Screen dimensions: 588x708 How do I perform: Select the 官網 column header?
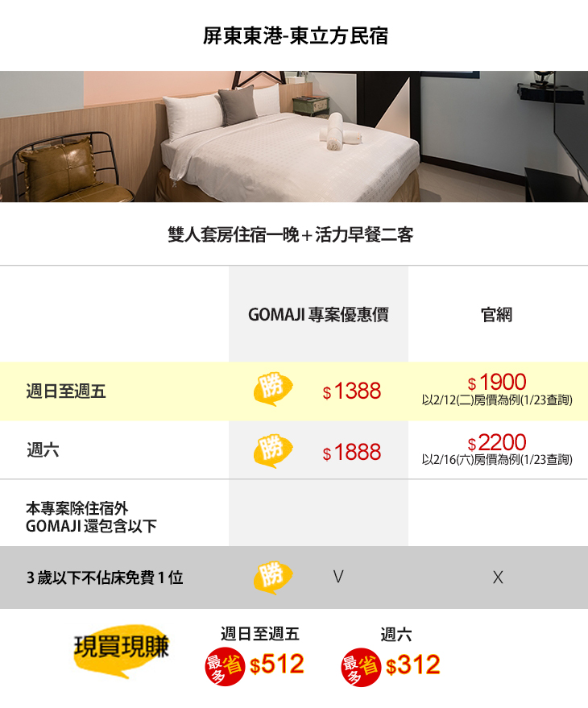(x=497, y=315)
